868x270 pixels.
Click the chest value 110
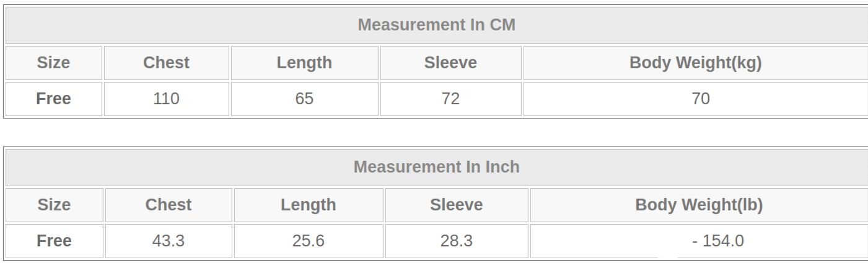(x=166, y=99)
